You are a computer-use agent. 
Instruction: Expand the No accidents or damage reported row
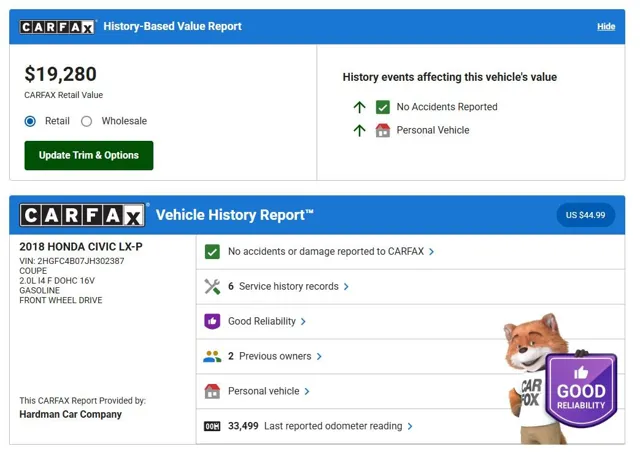(431, 252)
